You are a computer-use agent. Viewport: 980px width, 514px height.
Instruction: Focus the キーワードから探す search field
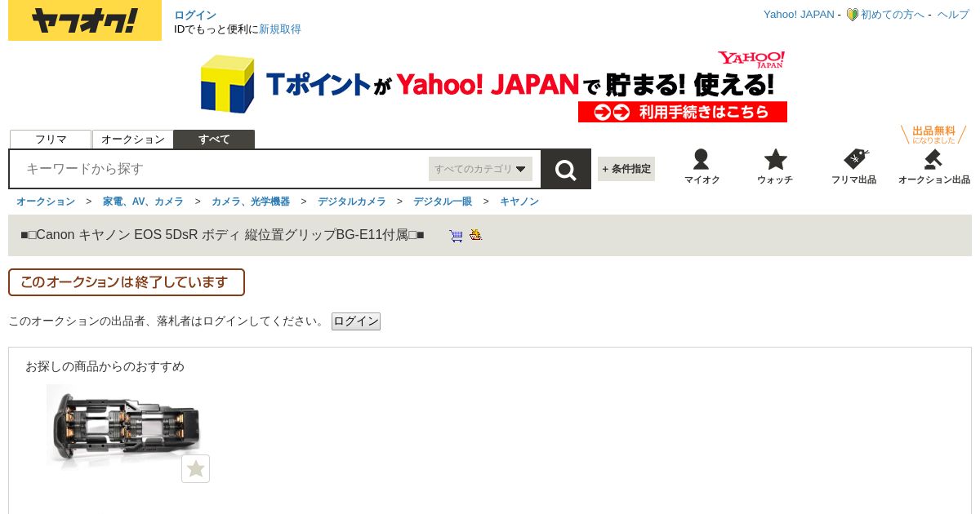pyautogui.click(x=220, y=169)
